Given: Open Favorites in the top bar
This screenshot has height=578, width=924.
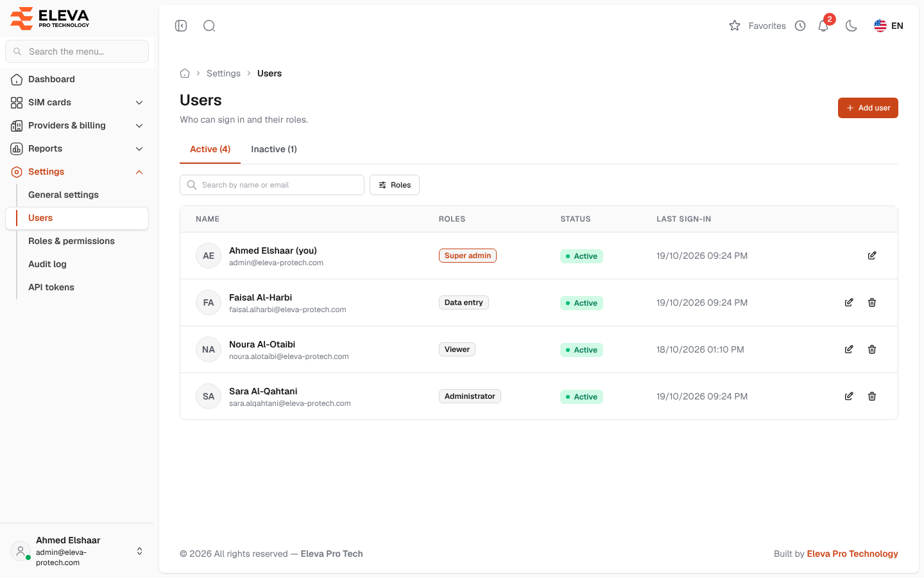Looking at the screenshot, I should (757, 26).
